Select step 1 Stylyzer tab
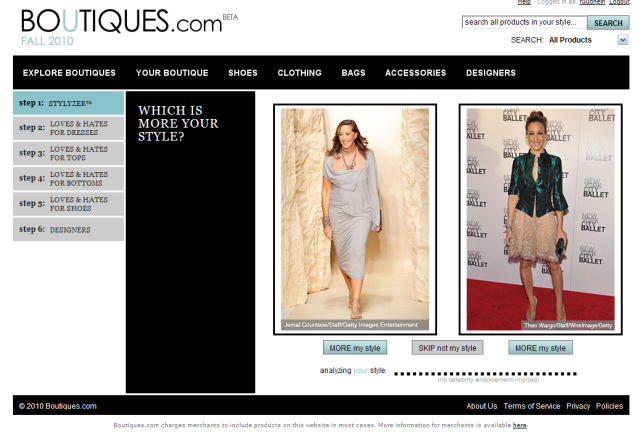The width and height of the screenshot is (640, 437). [68, 103]
